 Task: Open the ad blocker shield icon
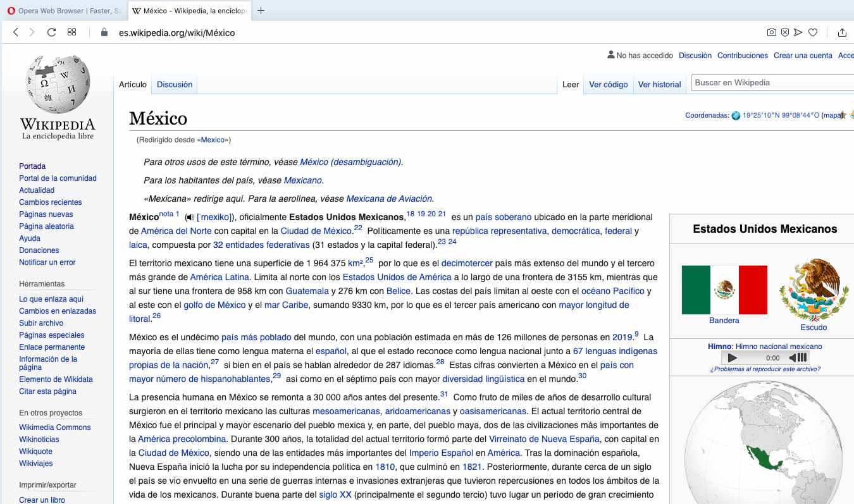(785, 32)
